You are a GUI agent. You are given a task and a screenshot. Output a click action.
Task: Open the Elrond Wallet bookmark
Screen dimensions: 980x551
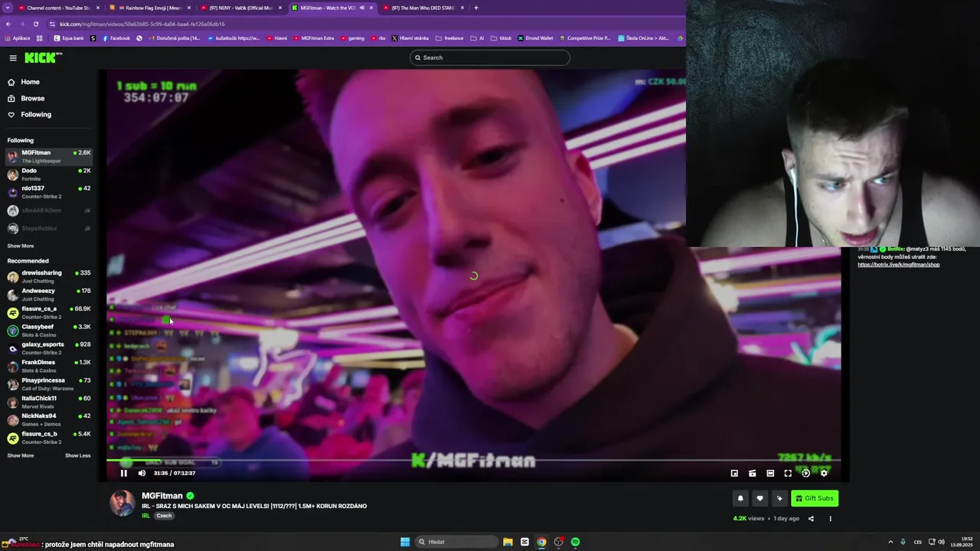coord(535,38)
